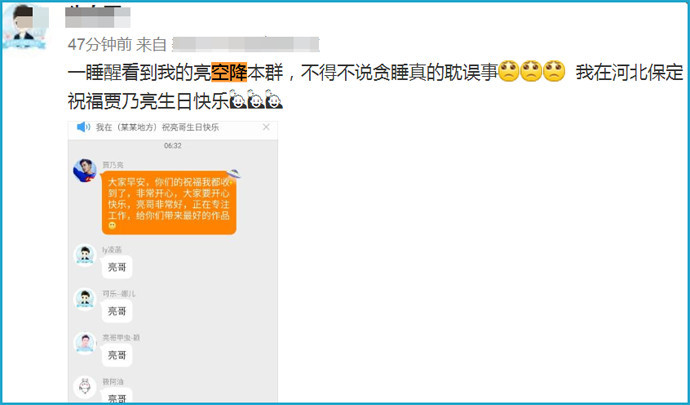
Task: Click the highlighted 空降 keyword
Action: coord(229,73)
